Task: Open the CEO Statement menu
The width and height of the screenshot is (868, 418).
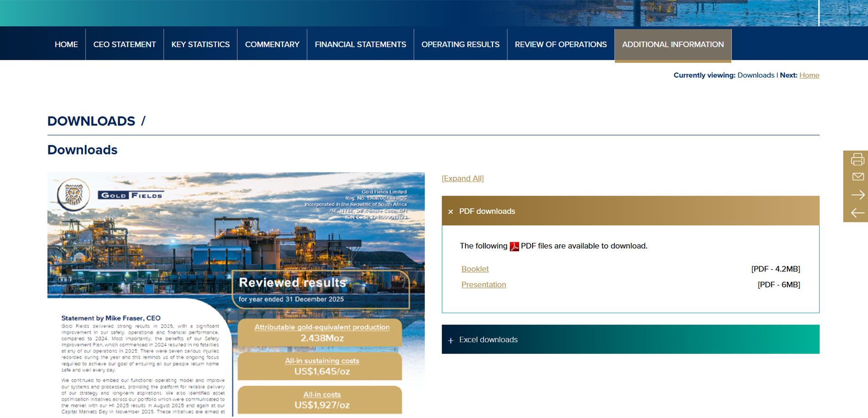Action: [x=125, y=44]
